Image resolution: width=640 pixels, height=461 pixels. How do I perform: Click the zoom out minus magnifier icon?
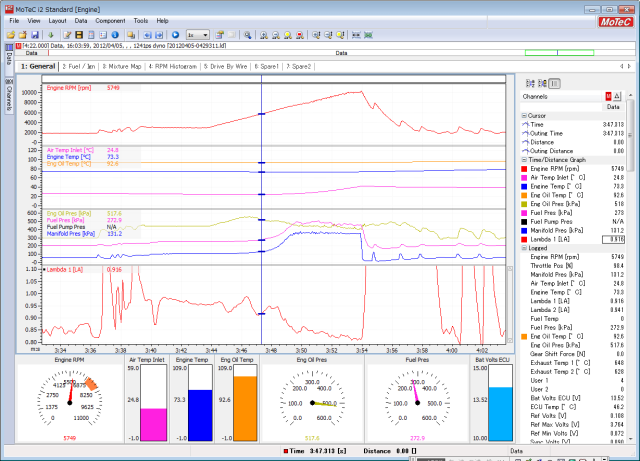tap(276, 35)
